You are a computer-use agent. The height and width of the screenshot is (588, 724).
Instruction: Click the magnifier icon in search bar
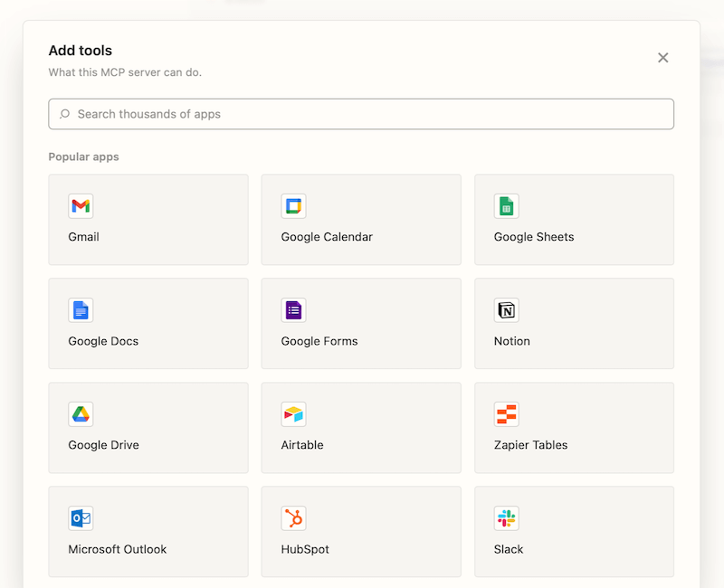pyautogui.click(x=64, y=114)
